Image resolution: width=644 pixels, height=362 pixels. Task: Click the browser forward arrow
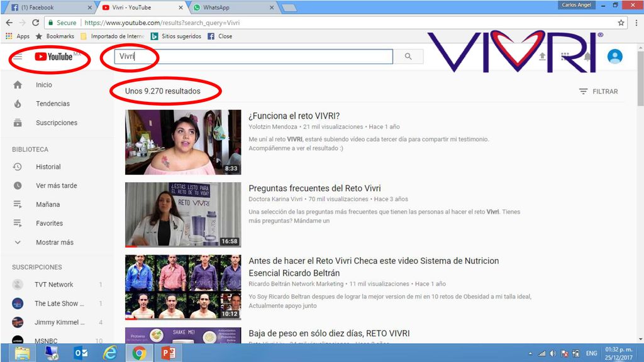[x=22, y=23]
